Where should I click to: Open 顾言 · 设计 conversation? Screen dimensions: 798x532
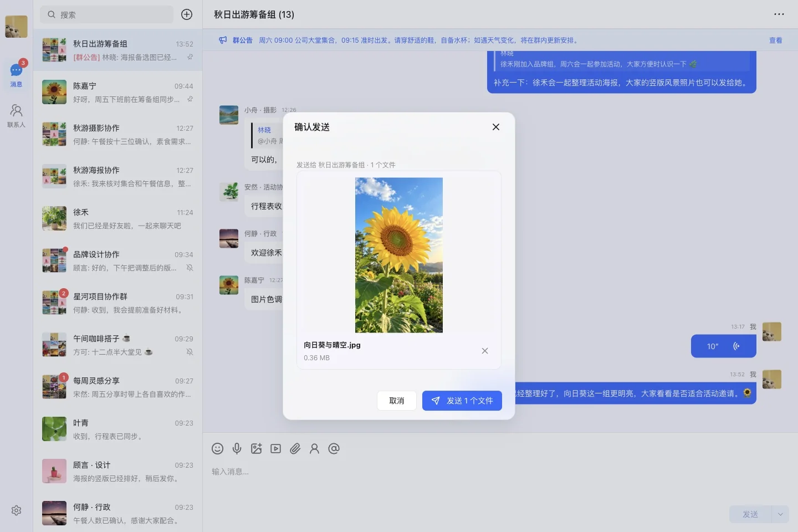(117, 471)
